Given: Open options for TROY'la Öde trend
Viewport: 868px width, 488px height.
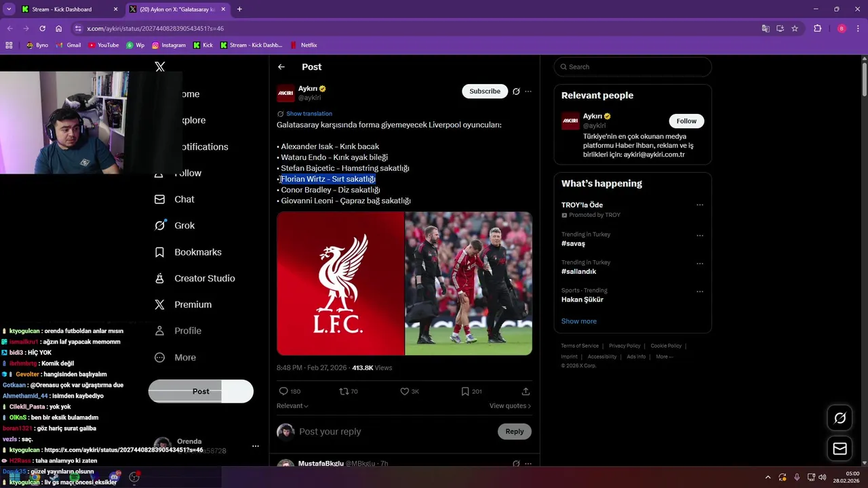Looking at the screenshot, I should pyautogui.click(x=700, y=205).
